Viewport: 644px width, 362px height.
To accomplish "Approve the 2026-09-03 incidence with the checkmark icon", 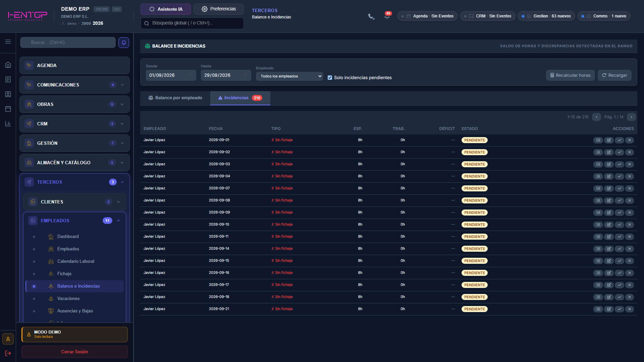I will [x=619, y=164].
